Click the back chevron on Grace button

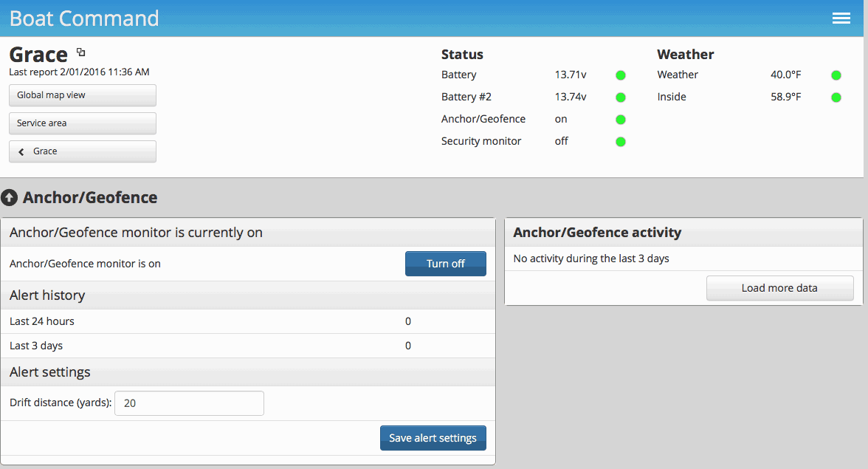(20, 151)
